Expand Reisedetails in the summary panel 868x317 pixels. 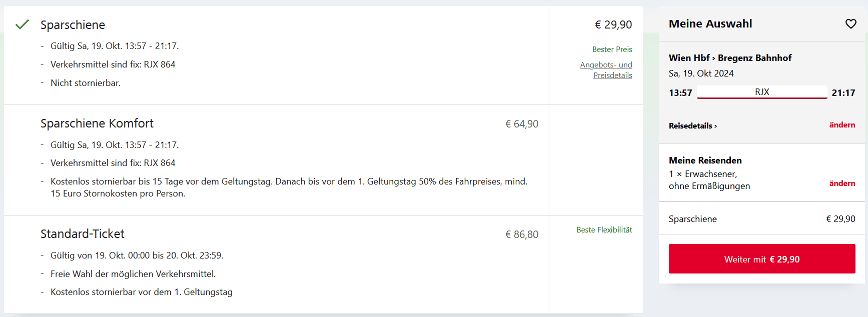click(x=693, y=126)
